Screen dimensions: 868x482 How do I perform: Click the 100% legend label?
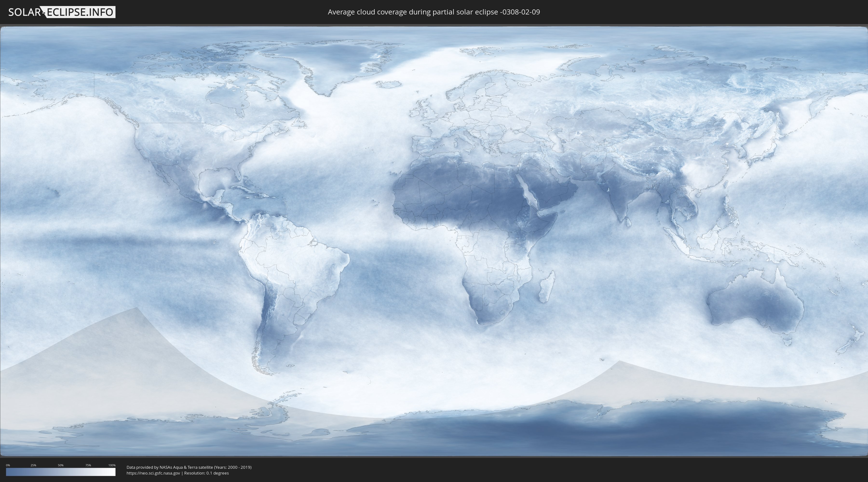coord(112,465)
